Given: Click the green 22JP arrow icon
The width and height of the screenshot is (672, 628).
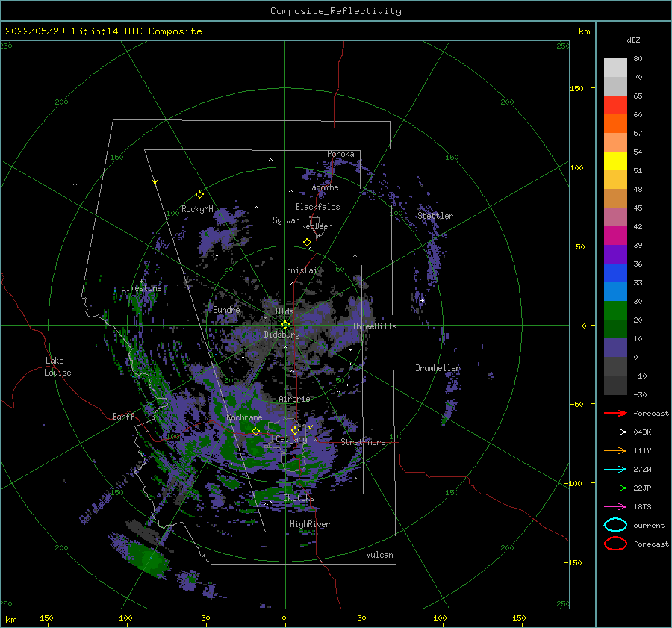Looking at the screenshot, I should tap(615, 488).
